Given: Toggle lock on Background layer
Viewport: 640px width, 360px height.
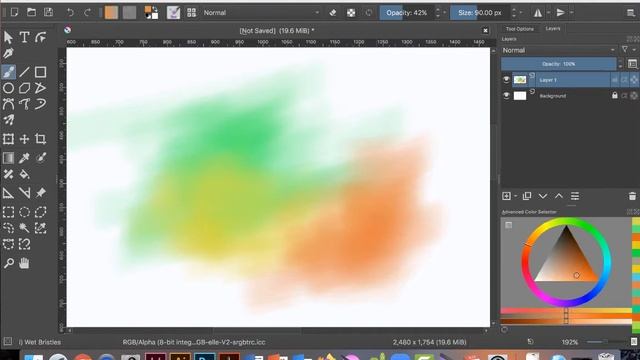Looking at the screenshot, I should point(614,96).
